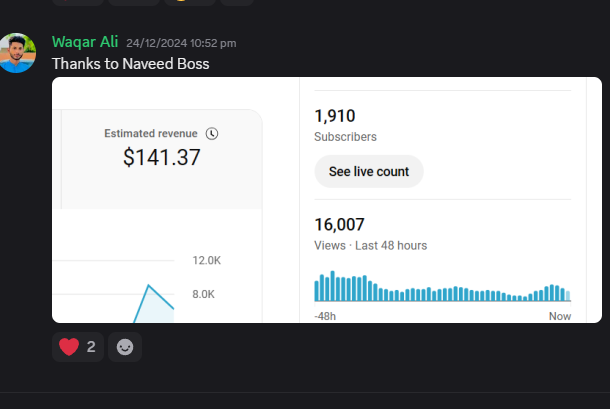
Task: Open the add reaction emoji picker
Action: point(125,347)
